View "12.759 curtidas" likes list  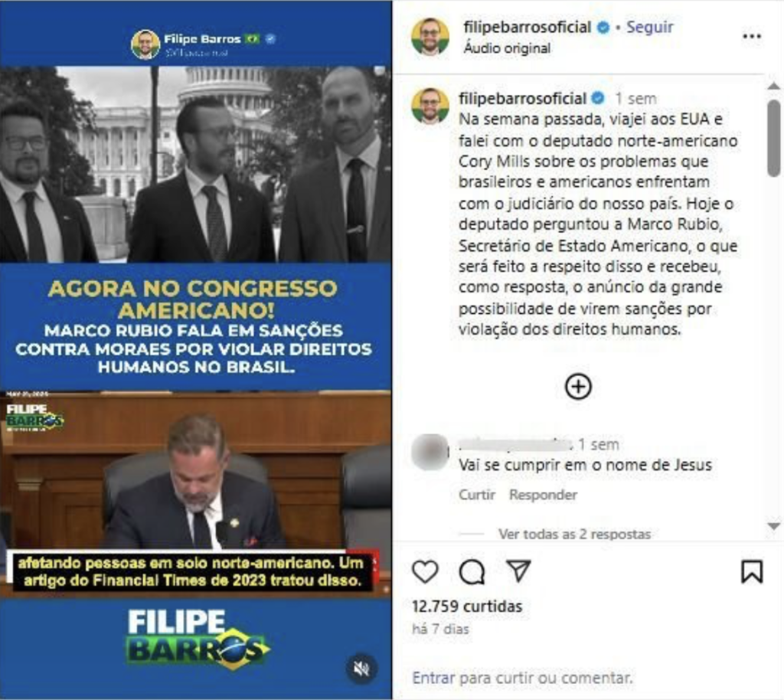pos(467,607)
